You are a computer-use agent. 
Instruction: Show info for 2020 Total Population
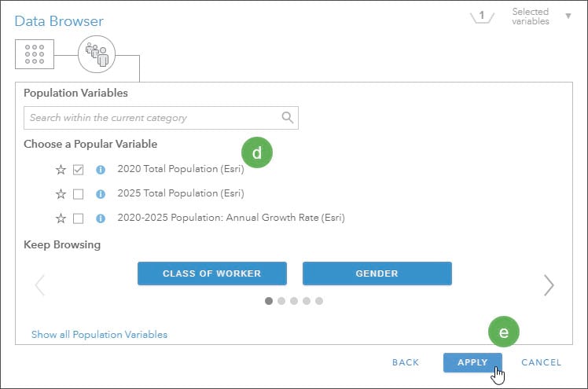[x=100, y=170]
